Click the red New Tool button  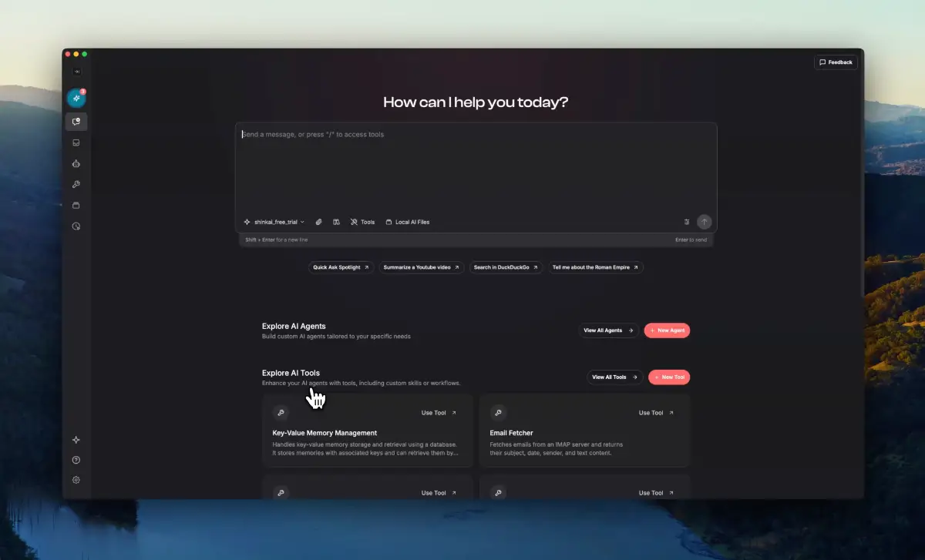coord(669,377)
